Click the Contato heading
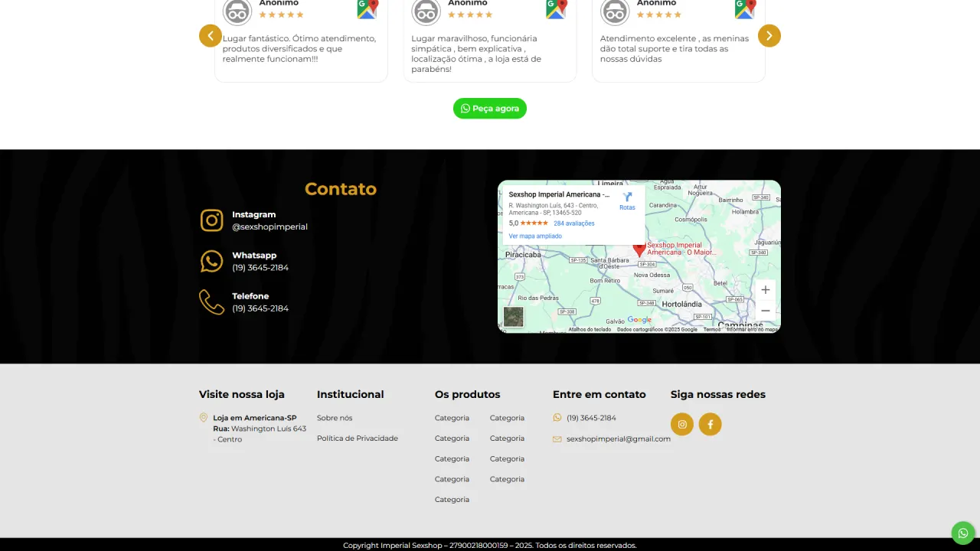Image resolution: width=980 pixels, height=551 pixels. point(341,189)
